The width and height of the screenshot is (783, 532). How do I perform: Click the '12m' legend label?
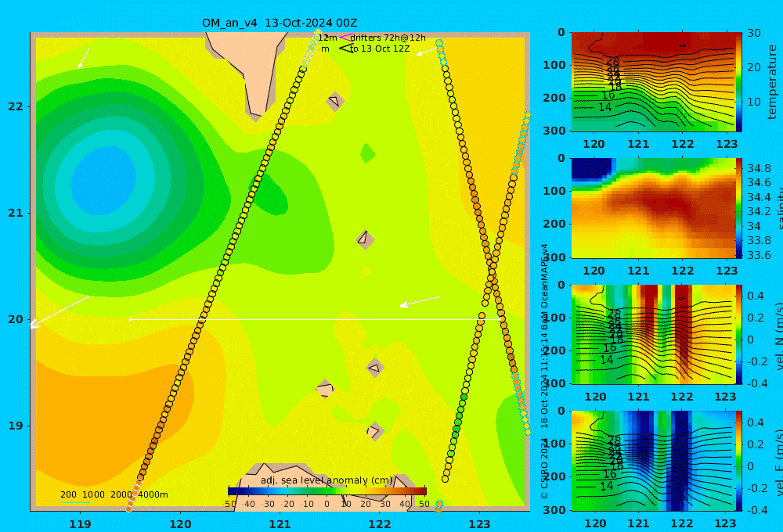tap(327, 38)
